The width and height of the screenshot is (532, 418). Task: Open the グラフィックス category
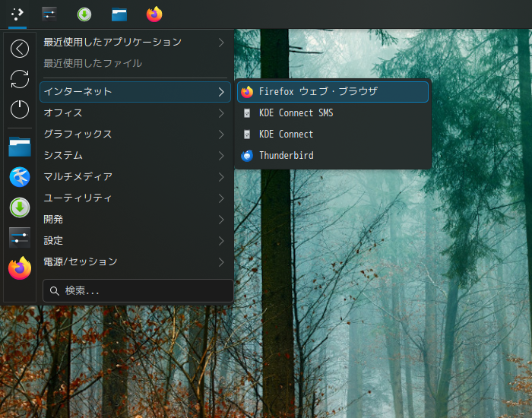tap(135, 135)
